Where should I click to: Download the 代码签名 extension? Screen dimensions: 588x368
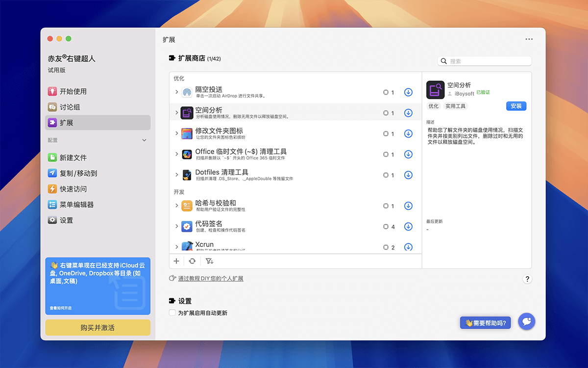(x=408, y=226)
